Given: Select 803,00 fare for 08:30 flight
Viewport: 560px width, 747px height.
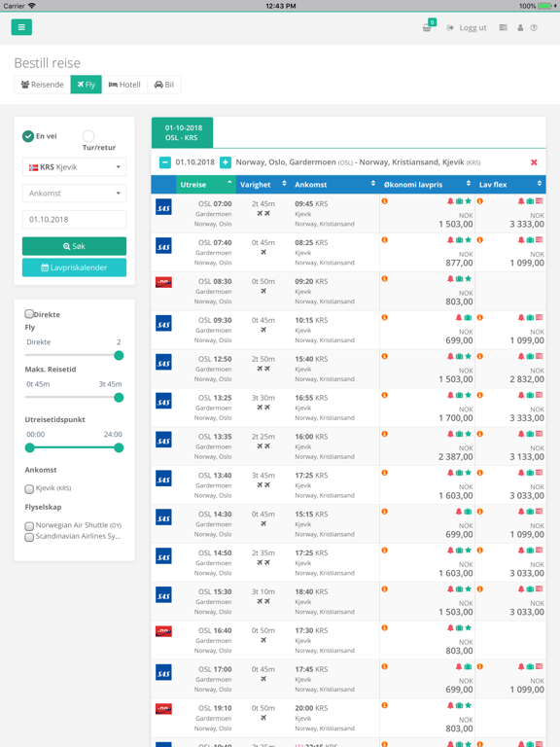Looking at the screenshot, I should tap(459, 302).
